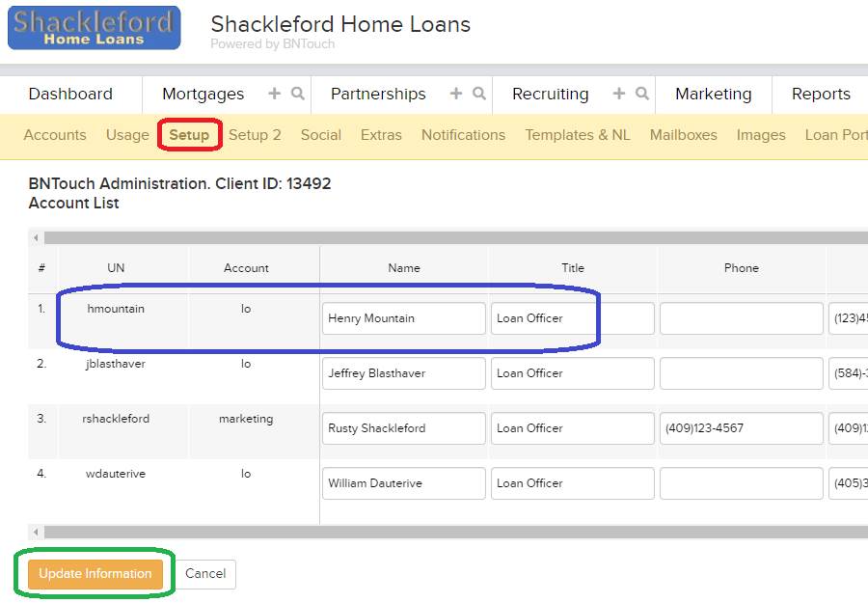Screen dimensions: 868x603
Task: Open the Marketing tab
Action: click(714, 95)
